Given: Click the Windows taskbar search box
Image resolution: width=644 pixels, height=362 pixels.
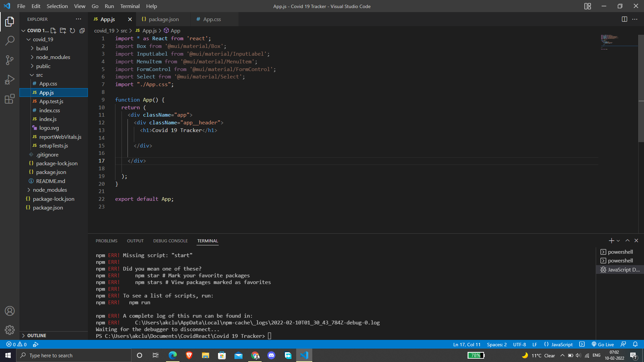Looking at the screenshot, I should point(74,355).
